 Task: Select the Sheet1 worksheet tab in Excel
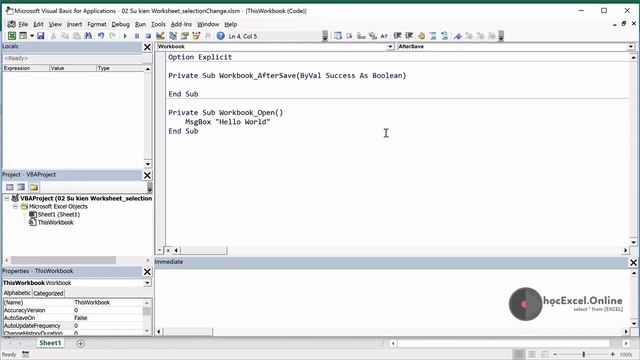[x=50, y=343]
